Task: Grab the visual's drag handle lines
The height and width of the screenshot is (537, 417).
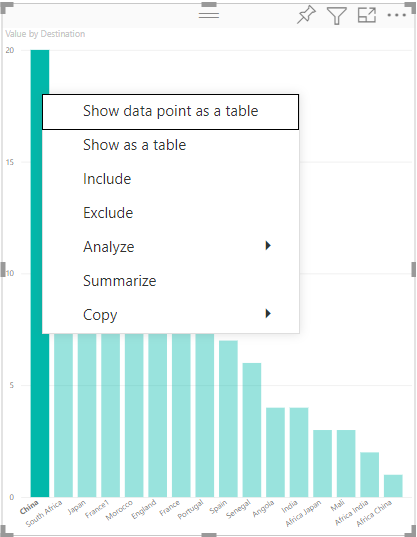Action: coord(209,15)
